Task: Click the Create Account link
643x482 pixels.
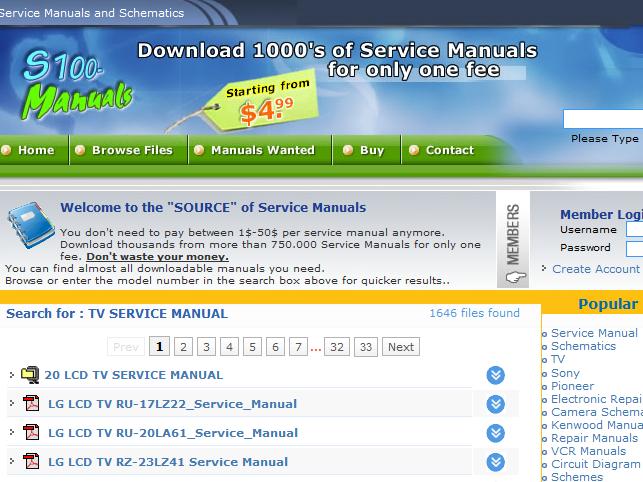Action: [x=595, y=269]
